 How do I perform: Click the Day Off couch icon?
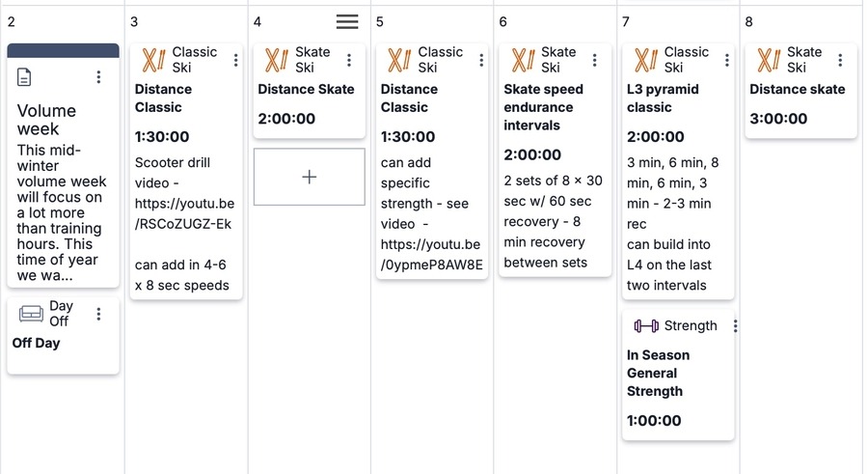pos(32,314)
